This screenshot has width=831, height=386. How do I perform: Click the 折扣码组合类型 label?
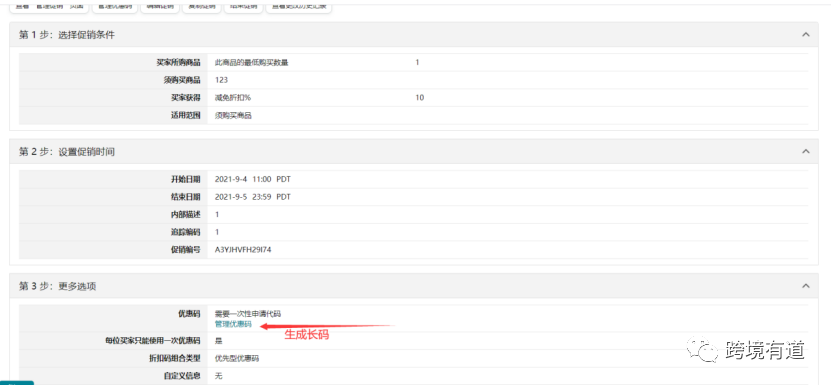point(174,358)
